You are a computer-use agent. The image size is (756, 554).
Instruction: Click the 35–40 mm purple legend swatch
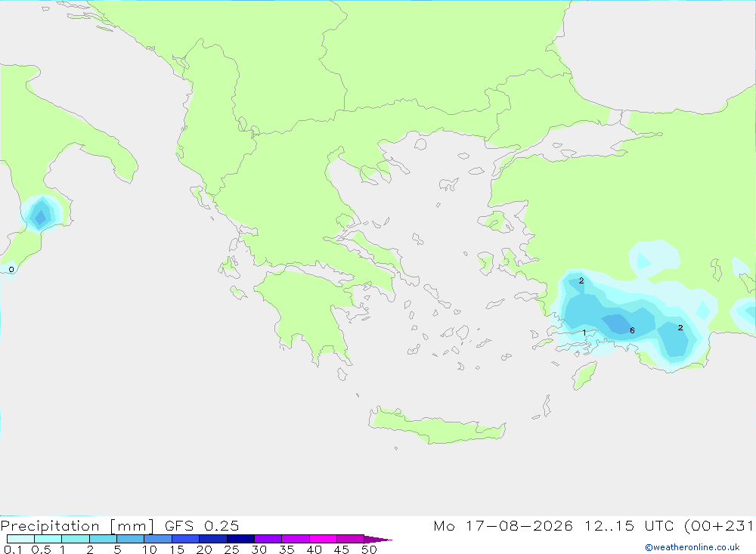295,539
